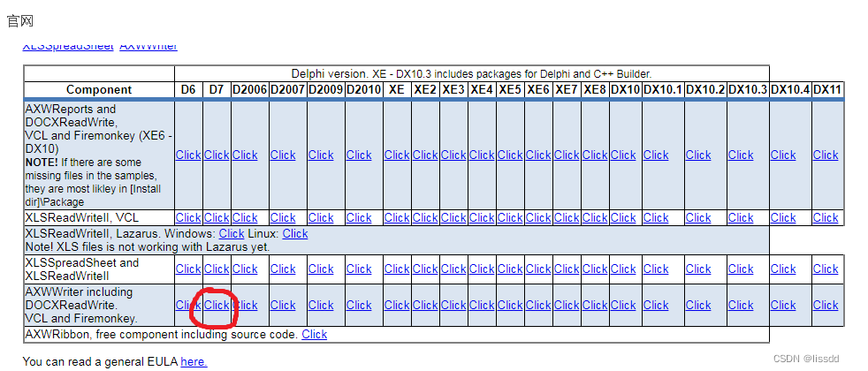The height and width of the screenshot is (371, 868).
Task: Select the D2006 column header
Action: pyautogui.click(x=249, y=89)
